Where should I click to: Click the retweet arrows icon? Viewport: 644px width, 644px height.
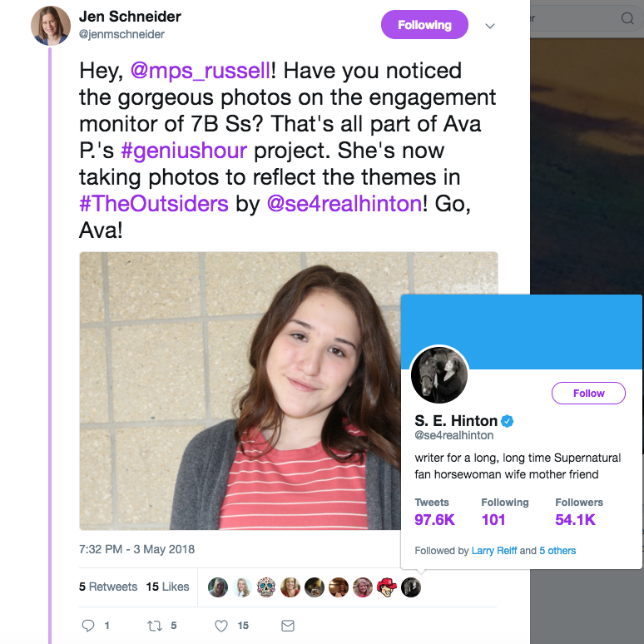153,625
